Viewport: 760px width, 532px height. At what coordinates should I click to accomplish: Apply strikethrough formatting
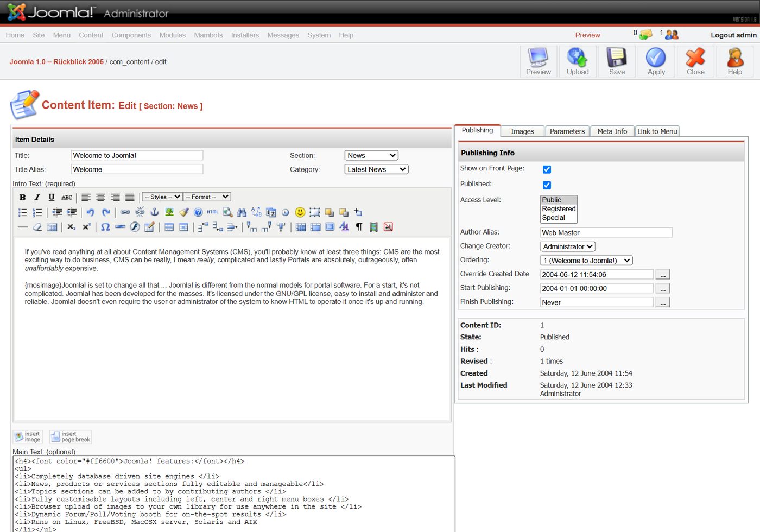66,197
